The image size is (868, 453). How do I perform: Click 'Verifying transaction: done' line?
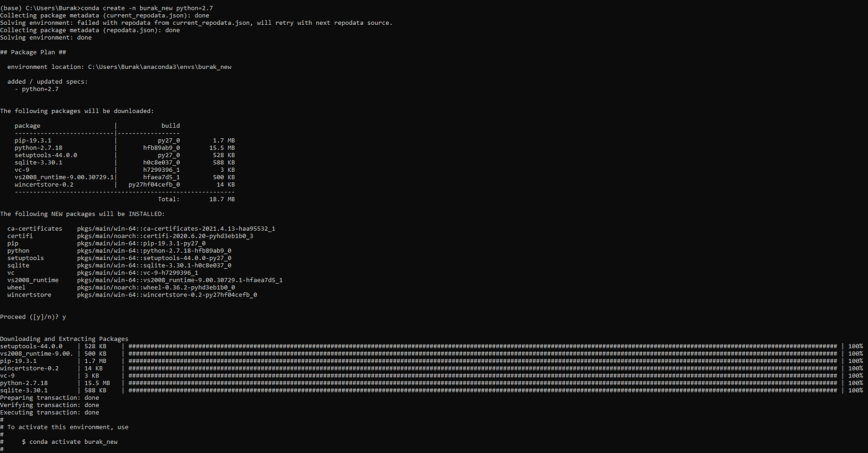50,406
